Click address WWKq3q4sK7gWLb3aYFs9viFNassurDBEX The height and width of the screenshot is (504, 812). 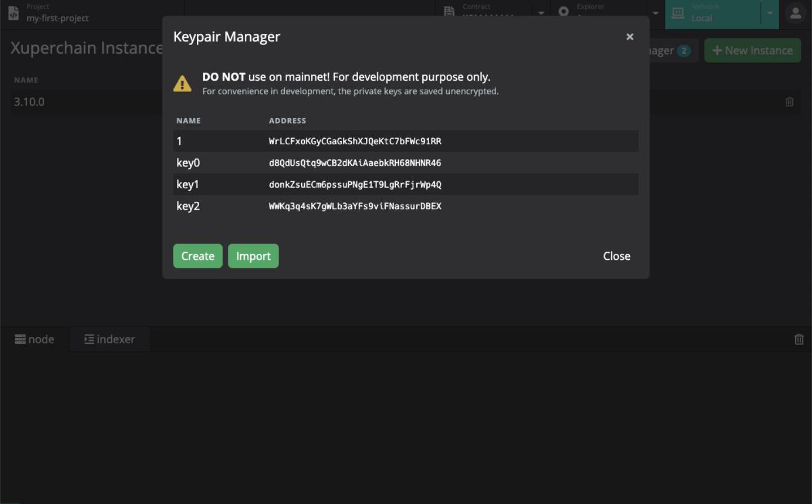(x=355, y=206)
